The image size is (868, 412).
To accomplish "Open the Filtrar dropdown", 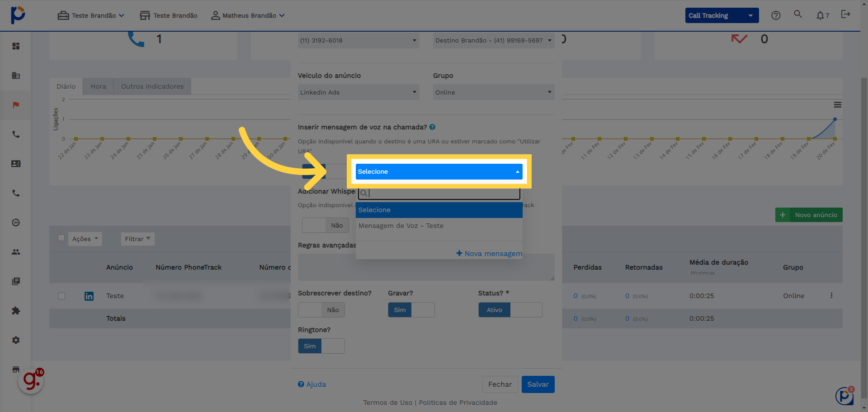I will click(138, 239).
